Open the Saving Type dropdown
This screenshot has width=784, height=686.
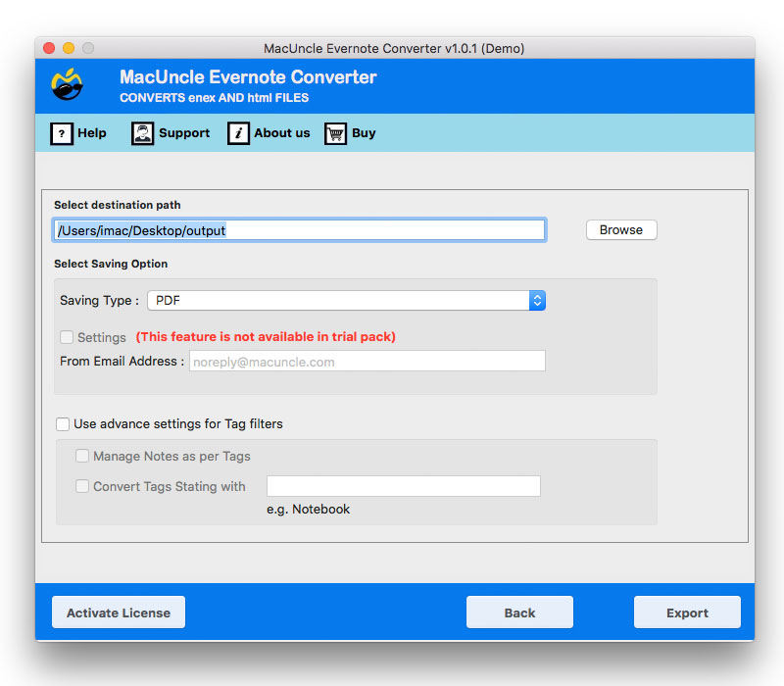click(345, 300)
